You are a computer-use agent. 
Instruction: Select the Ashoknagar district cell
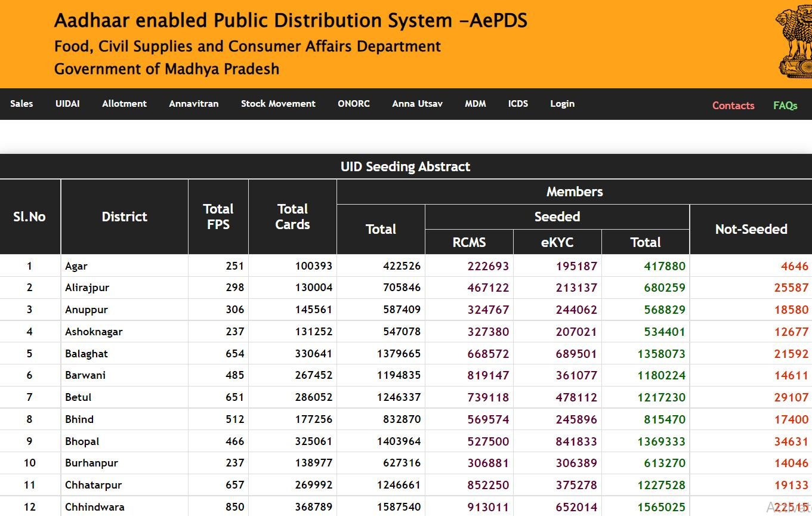coord(124,332)
